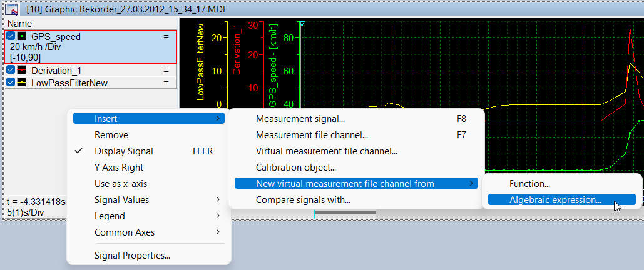Click the Graphic Rekorder window icon

12,8
